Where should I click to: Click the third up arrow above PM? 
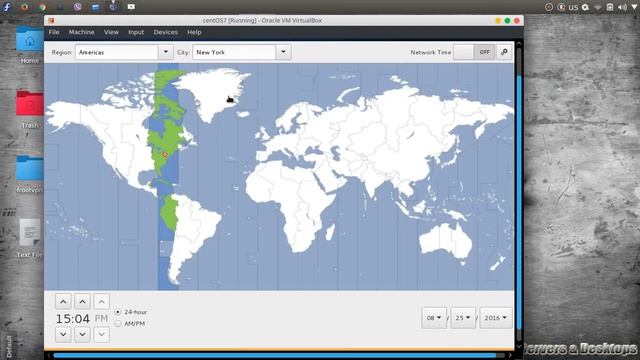click(x=102, y=302)
